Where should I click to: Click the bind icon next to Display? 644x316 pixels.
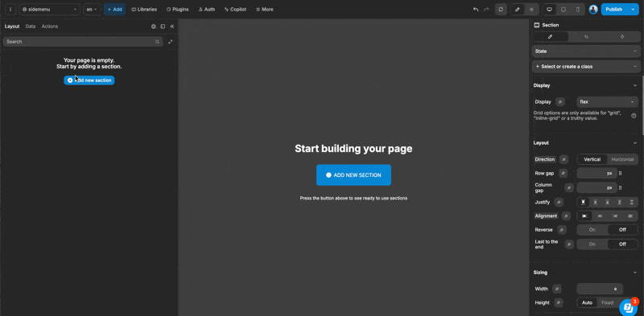[x=560, y=102]
